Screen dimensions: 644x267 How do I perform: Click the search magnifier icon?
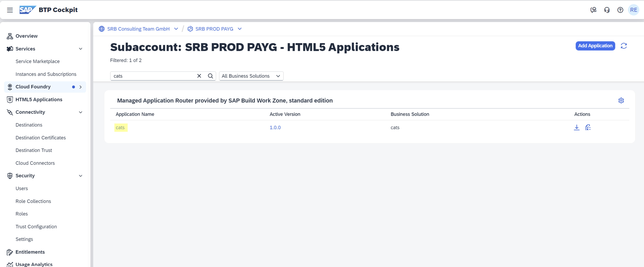click(x=210, y=76)
